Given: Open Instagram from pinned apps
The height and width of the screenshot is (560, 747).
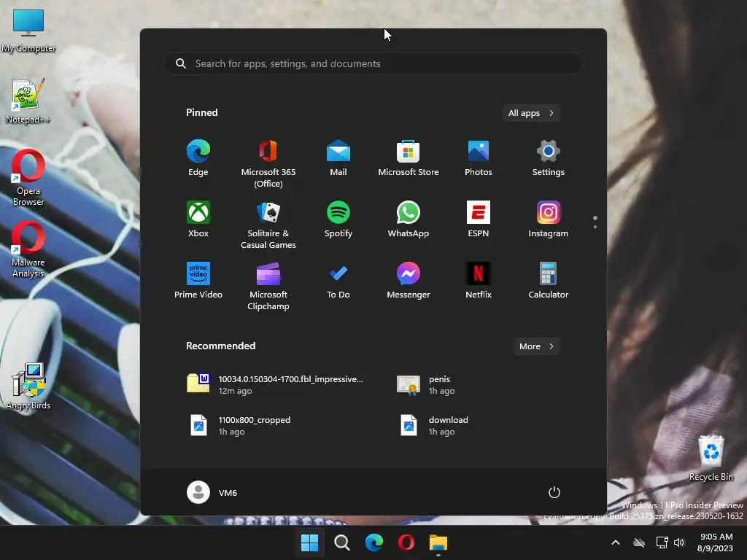Looking at the screenshot, I should (x=549, y=219).
